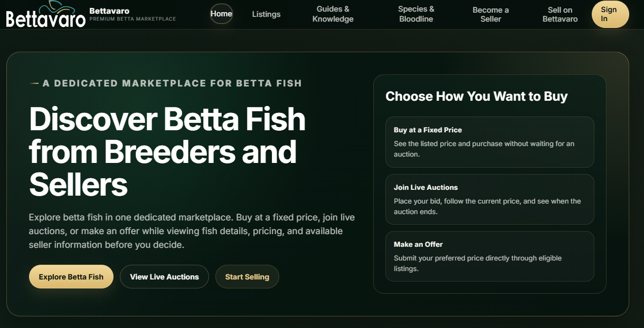This screenshot has width=644, height=328.
Task: Open View Live Auctions button
Action: click(164, 277)
